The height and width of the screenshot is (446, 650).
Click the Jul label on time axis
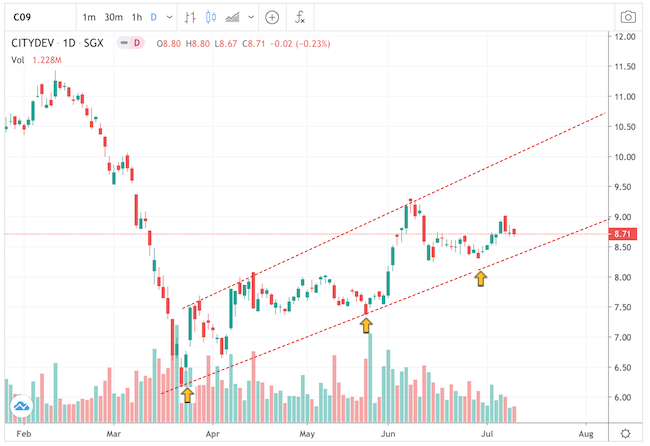pyautogui.click(x=487, y=434)
